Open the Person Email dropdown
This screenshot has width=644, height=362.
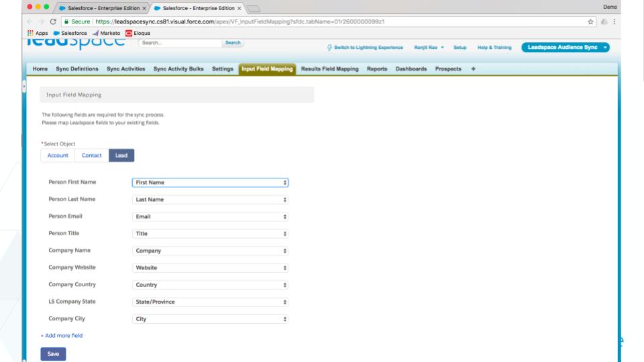click(x=210, y=217)
